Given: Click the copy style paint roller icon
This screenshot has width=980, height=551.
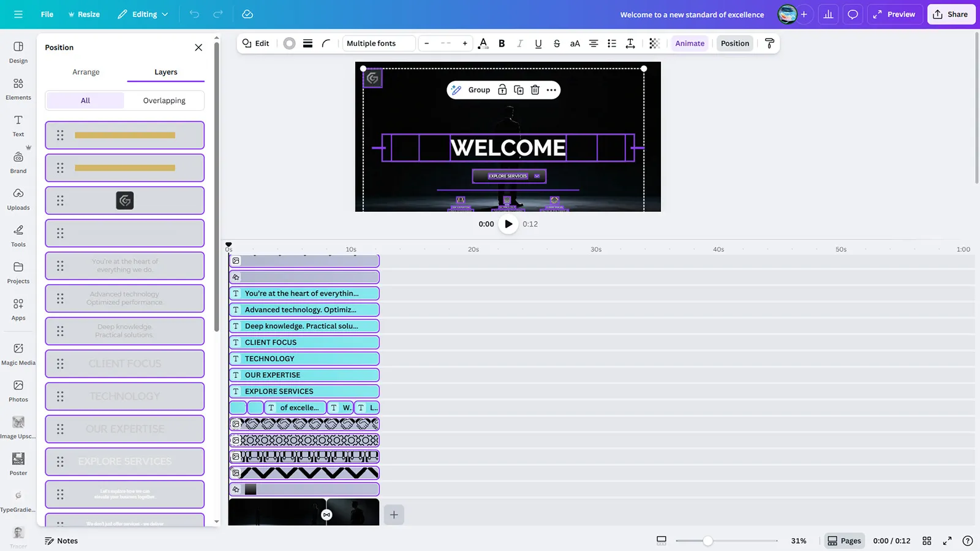Looking at the screenshot, I should click(x=769, y=43).
